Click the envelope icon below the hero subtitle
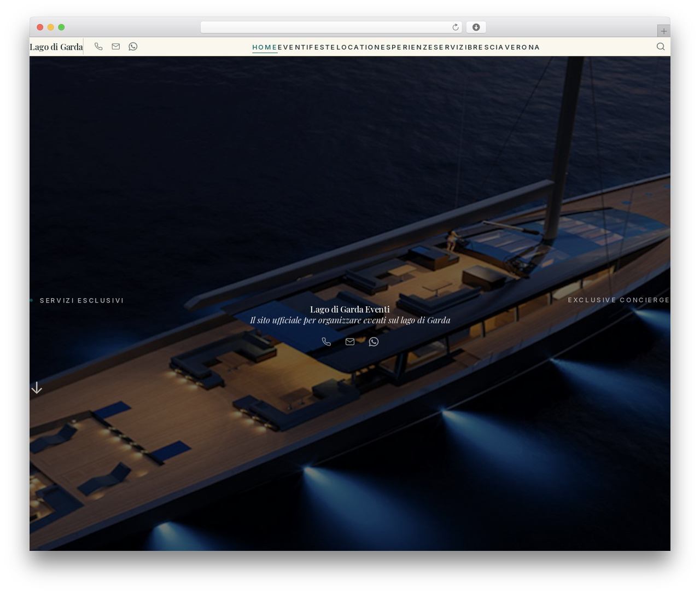Viewport: 700px width, 593px height. coord(350,341)
